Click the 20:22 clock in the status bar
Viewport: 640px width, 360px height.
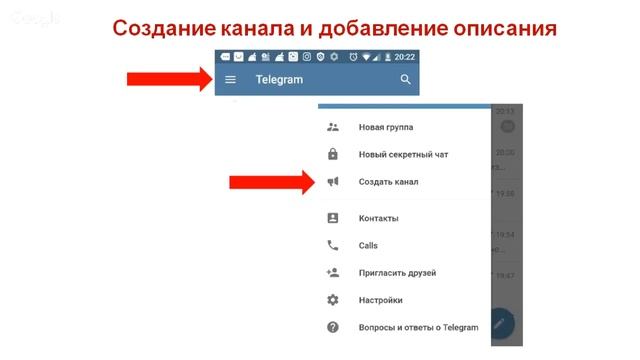[404, 57]
